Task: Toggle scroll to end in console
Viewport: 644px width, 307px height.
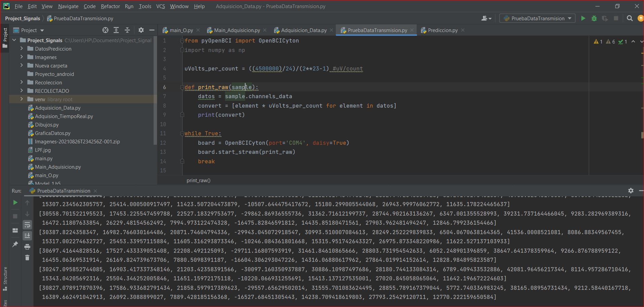Action: [x=27, y=236]
